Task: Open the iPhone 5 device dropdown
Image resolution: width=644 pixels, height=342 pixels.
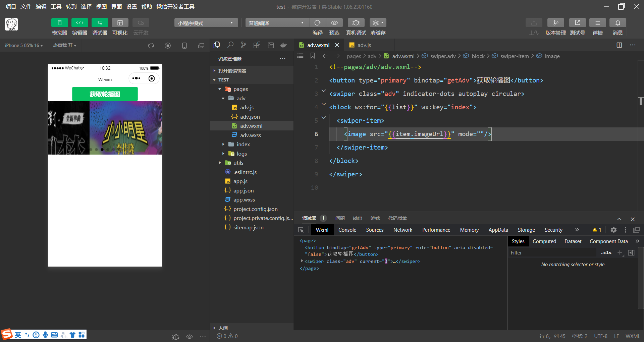Action: (24, 45)
